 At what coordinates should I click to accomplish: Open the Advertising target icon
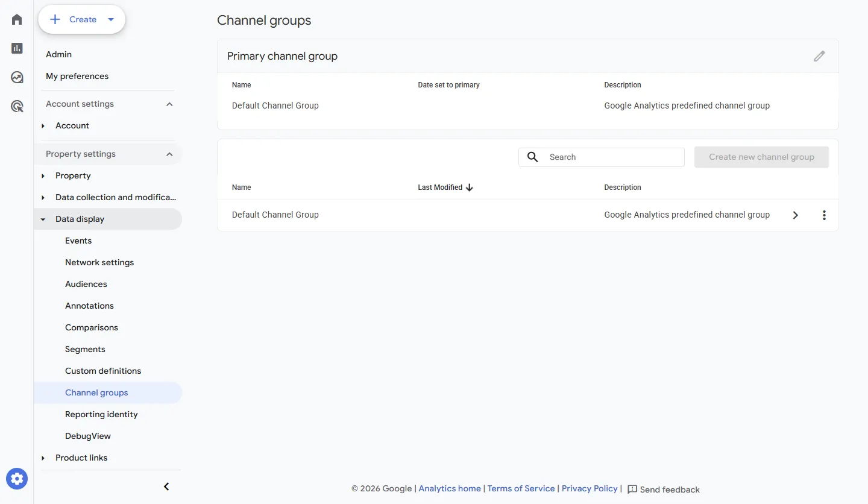point(17,107)
